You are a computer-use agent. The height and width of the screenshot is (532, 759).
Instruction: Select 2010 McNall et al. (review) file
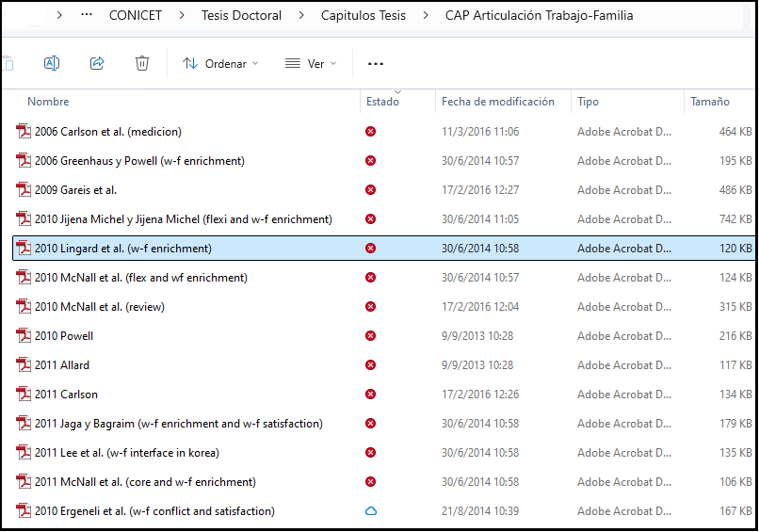[x=112, y=307]
